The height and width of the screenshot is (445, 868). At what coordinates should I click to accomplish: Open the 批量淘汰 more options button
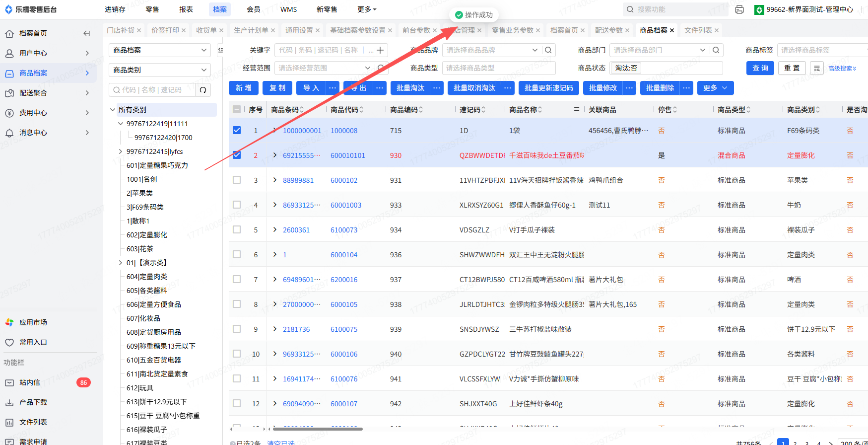tap(437, 88)
